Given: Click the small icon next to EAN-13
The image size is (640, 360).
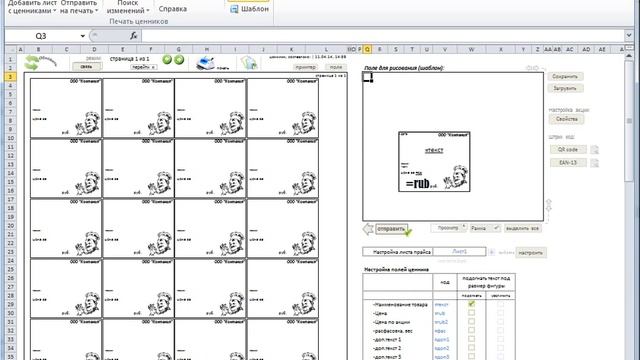Looking at the screenshot, I should point(595,163).
